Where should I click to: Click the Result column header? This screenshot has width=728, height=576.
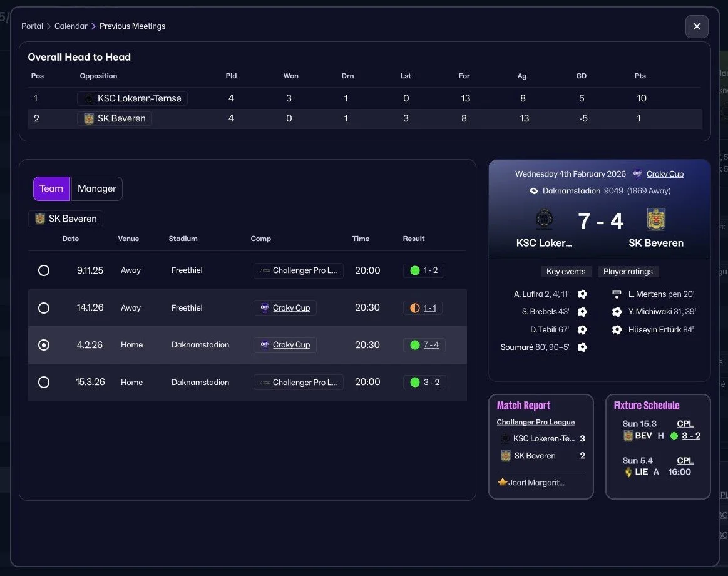coord(413,239)
